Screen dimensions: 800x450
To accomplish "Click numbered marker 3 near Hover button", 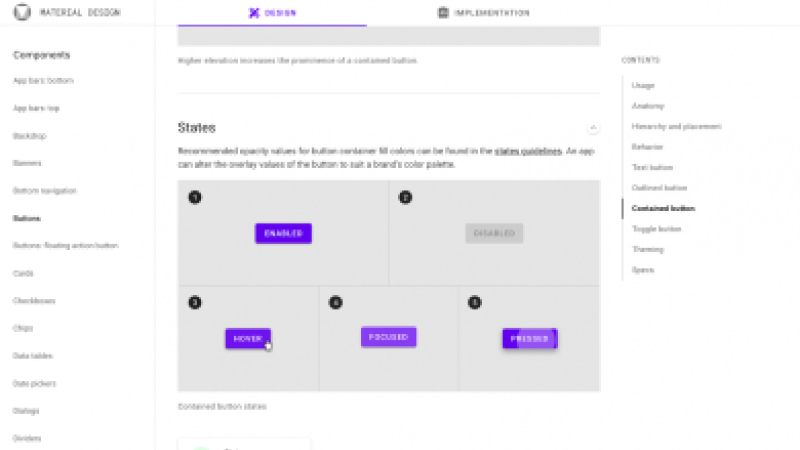I will tap(195, 303).
